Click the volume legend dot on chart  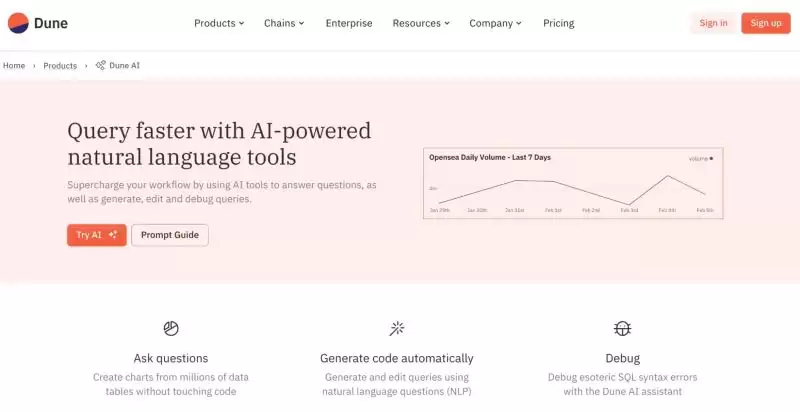[711, 158]
